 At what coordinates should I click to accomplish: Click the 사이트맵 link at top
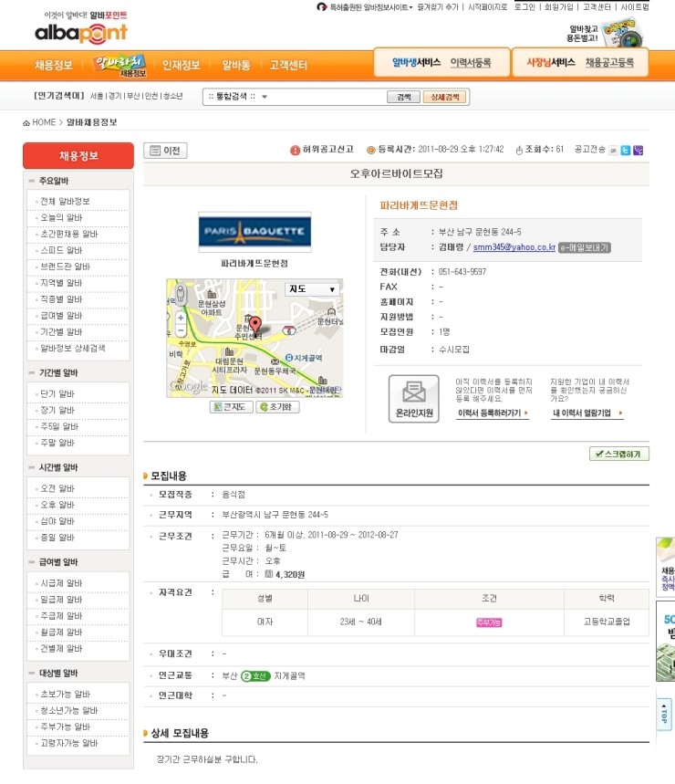click(x=635, y=7)
